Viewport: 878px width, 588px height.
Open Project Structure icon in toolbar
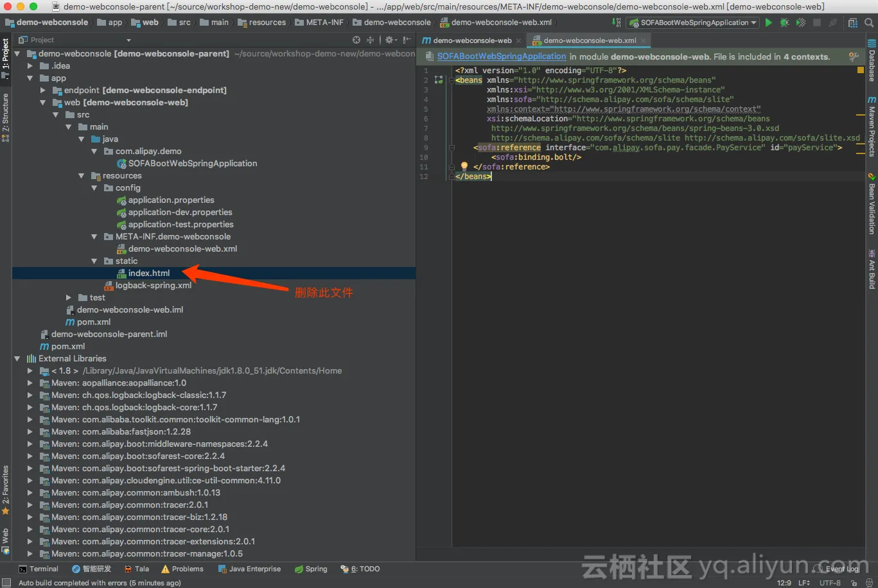(852, 22)
